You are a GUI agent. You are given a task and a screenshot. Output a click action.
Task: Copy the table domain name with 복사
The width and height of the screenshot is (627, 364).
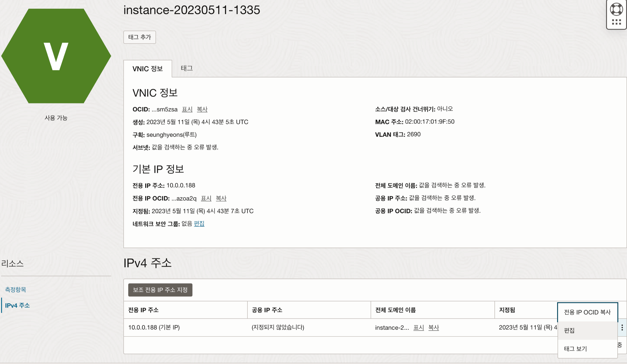[x=433, y=328]
